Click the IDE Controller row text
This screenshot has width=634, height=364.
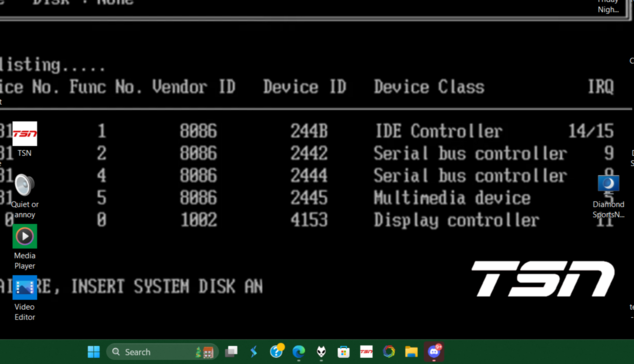439,131
